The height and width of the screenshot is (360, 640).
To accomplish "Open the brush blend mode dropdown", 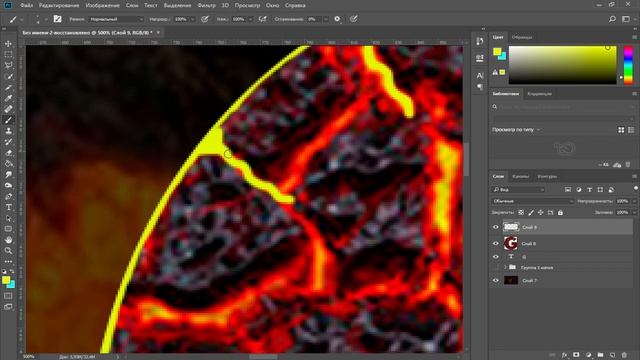I will [116, 19].
